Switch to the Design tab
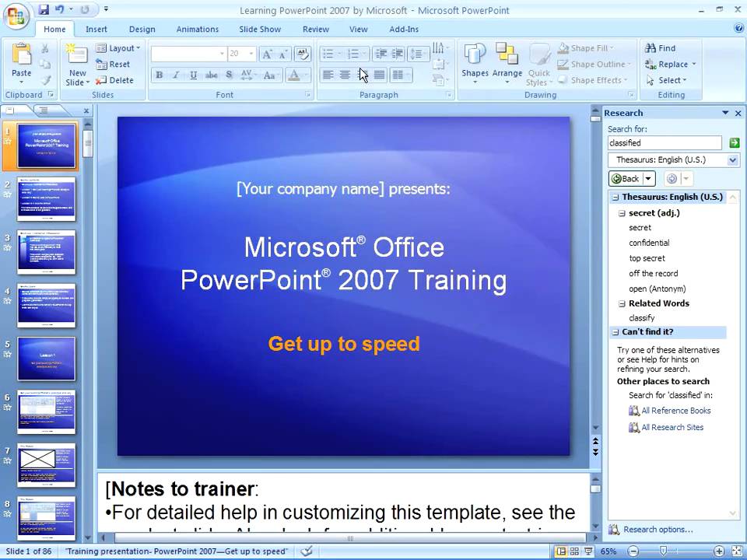This screenshot has width=747, height=560. pyautogui.click(x=142, y=29)
